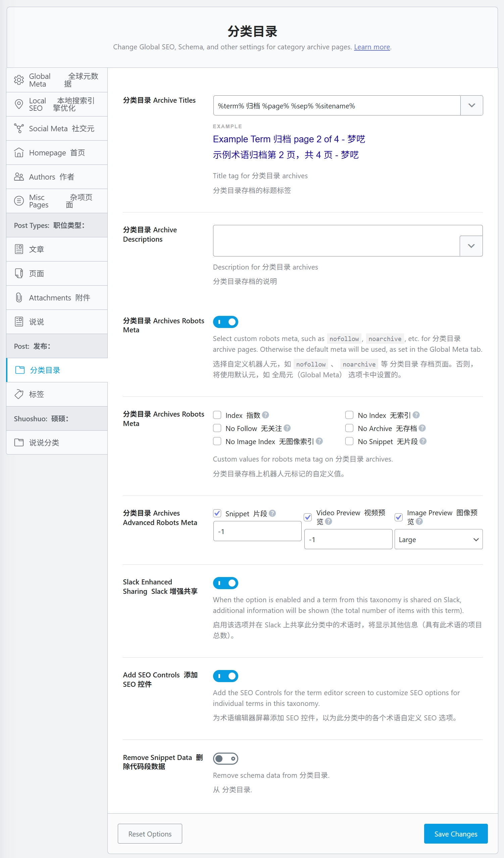Disable the Add SEO Controls toggle

point(225,676)
